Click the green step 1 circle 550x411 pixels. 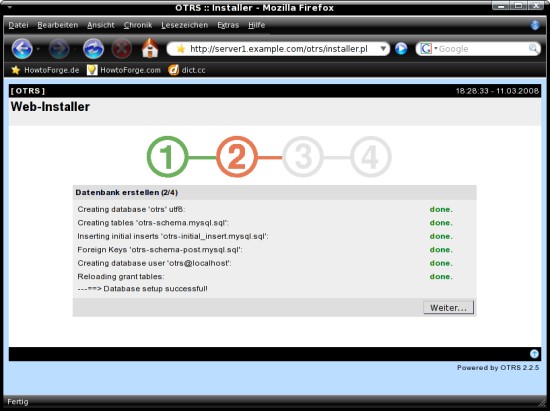(167, 156)
